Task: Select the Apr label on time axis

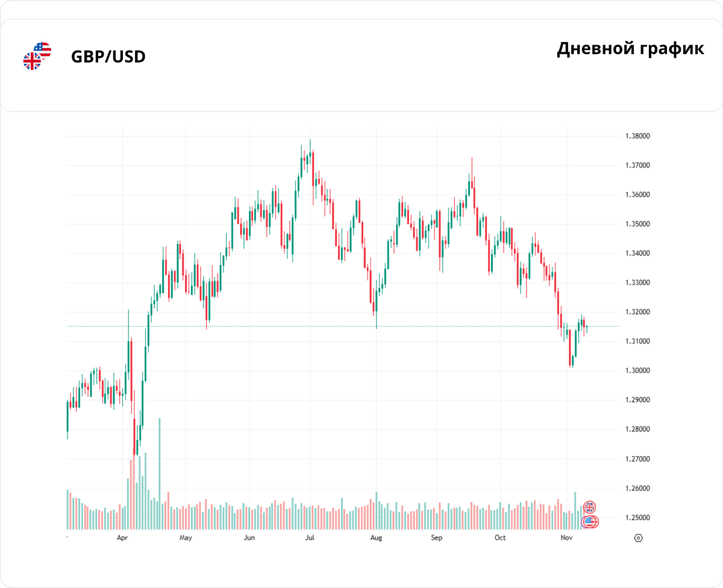Action: 122,537
